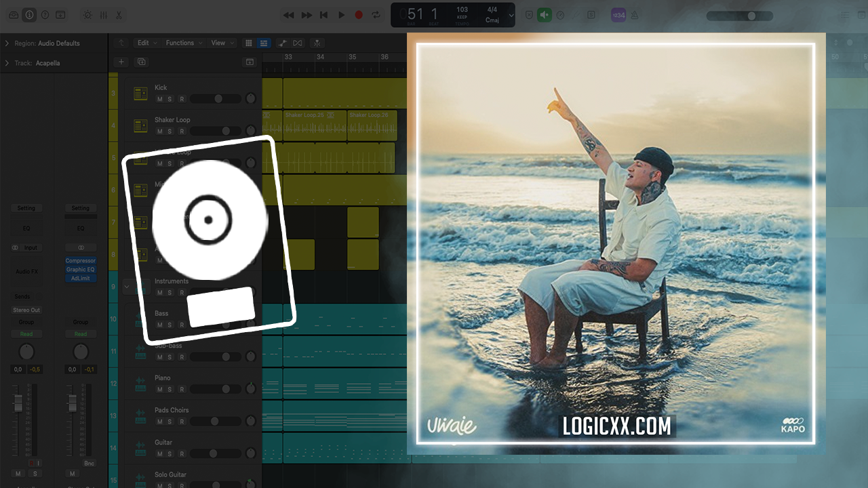Select the blue list view icon
Image resolution: width=868 pixels, height=488 pixels.
click(264, 43)
